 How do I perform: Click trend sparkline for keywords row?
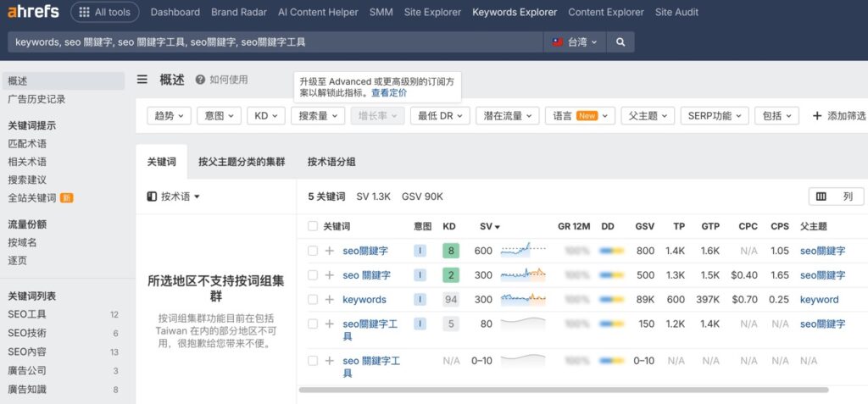(x=523, y=300)
